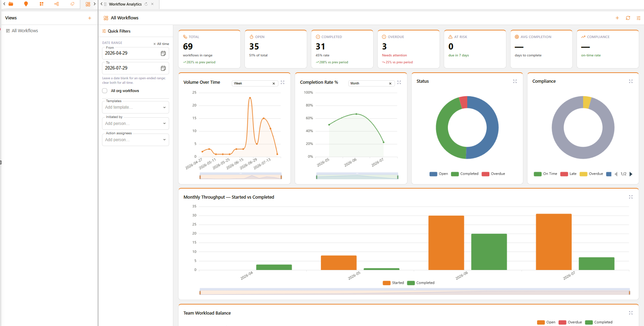Expand the Volume Over Time chart fullscreen

coord(283,82)
